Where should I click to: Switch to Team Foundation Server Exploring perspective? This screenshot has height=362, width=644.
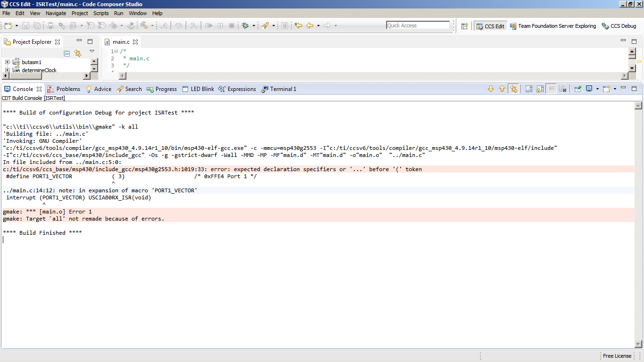coord(553,26)
